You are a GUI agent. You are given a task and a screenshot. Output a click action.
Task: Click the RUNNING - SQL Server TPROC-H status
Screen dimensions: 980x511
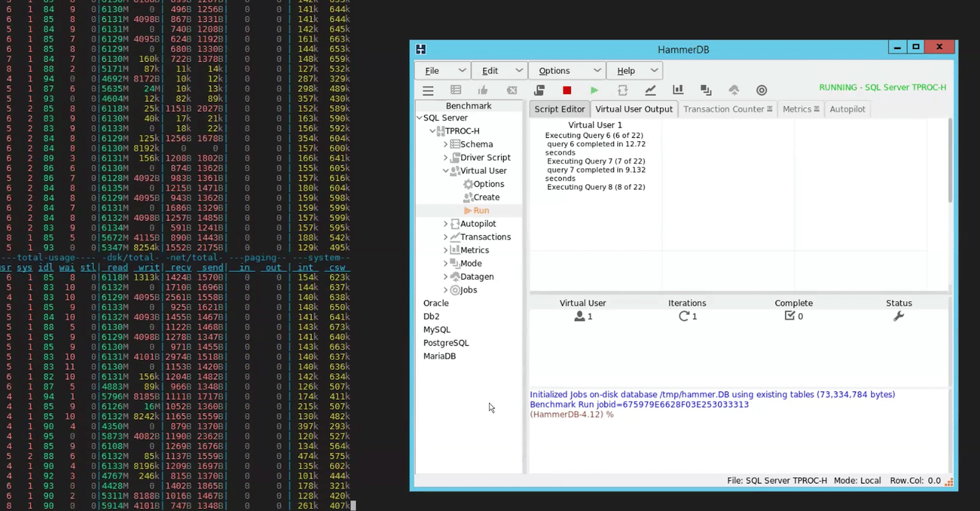click(883, 88)
